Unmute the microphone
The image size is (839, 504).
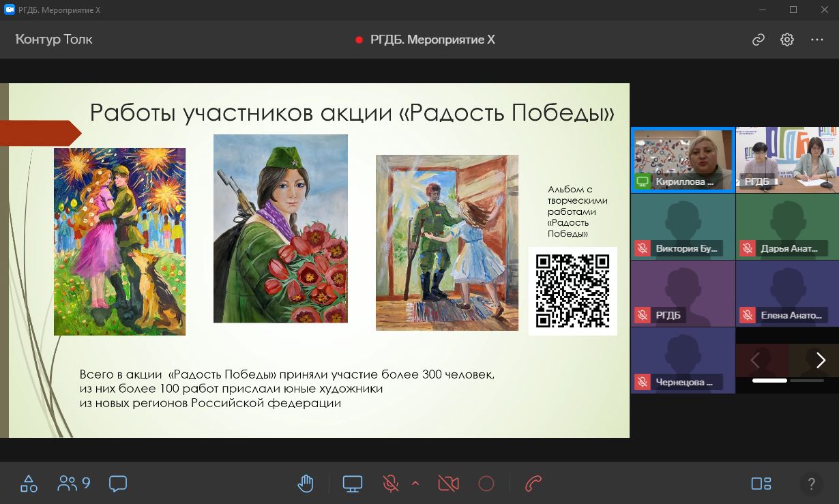pyautogui.click(x=389, y=483)
